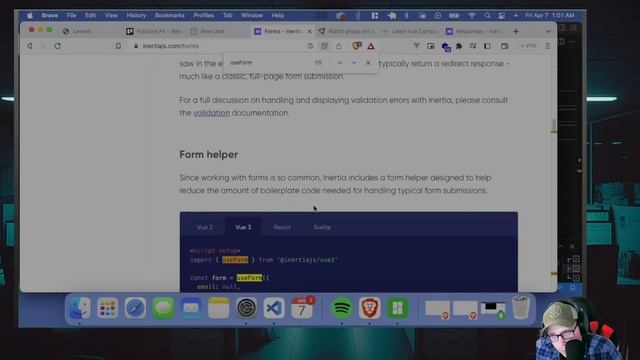640x360 pixels.
Task: Switch to the Trello Fracture browser tab
Action: (x=154, y=31)
